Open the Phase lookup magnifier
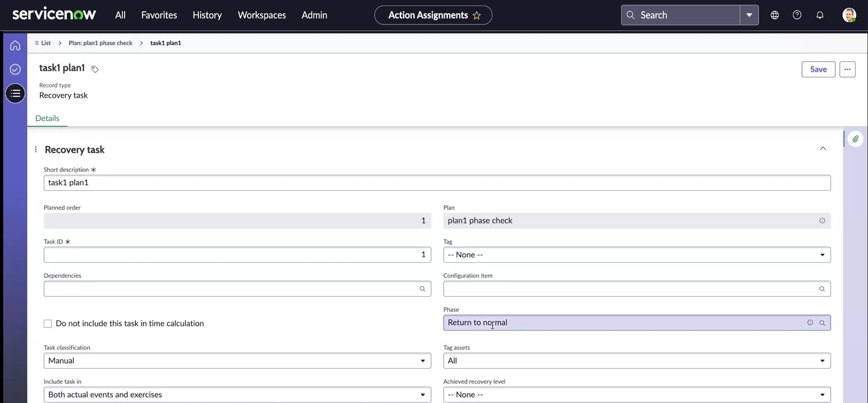The height and width of the screenshot is (403, 868). [x=822, y=323]
